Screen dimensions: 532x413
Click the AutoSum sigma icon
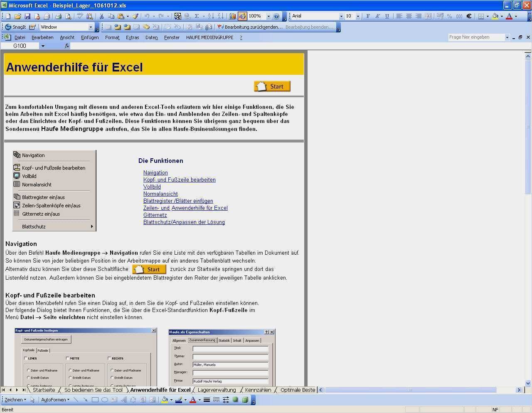tap(197, 16)
